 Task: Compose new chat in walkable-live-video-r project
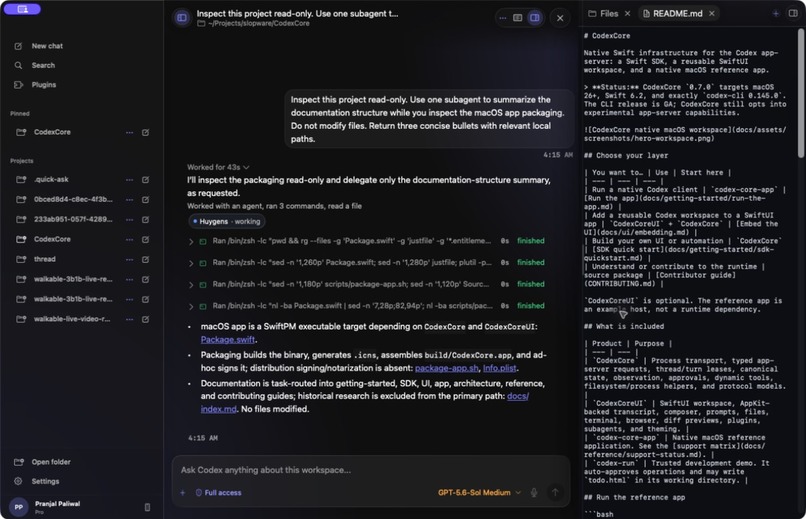pos(145,319)
